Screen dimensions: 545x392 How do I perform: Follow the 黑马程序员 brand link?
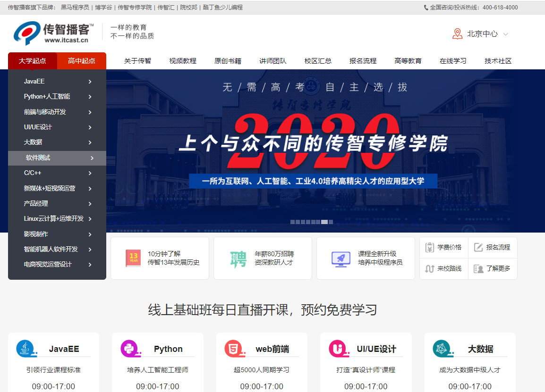point(75,7)
